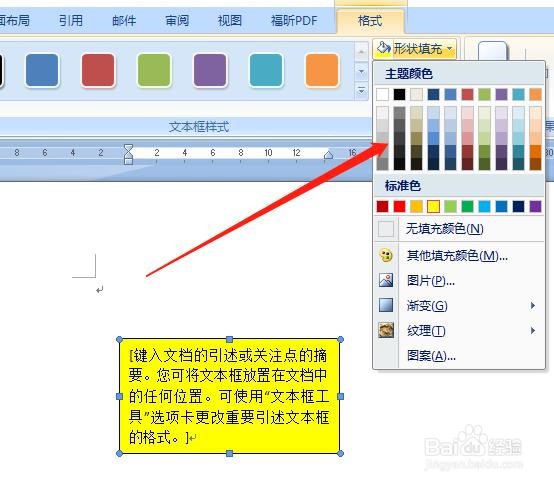Image resolution: width=554 pixels, height=484 pixels.
Task: Apply the teal text box style
Action: pyautogui.click(x=266, y=70)
